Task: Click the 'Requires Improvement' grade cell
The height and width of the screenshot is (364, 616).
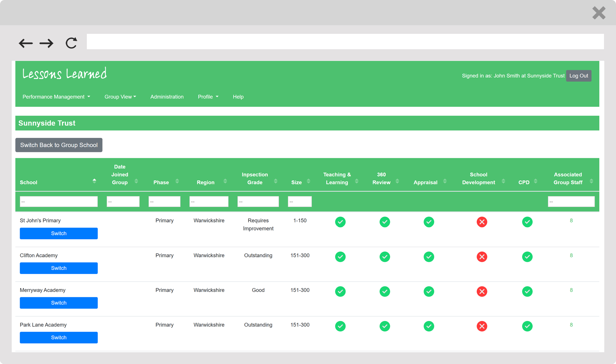Action: click(x=258, y=225)
